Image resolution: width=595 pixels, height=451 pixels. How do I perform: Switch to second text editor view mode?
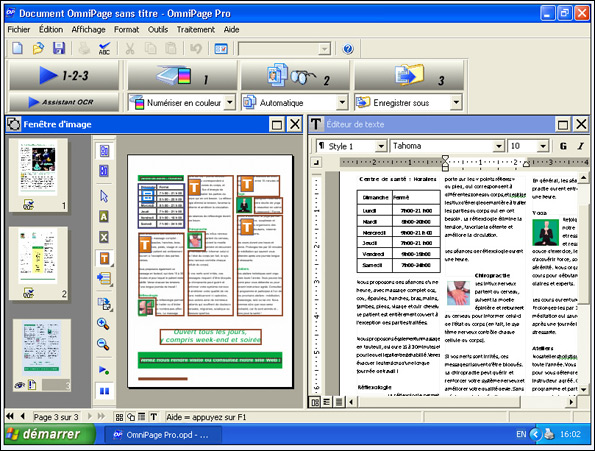[326, 402]
